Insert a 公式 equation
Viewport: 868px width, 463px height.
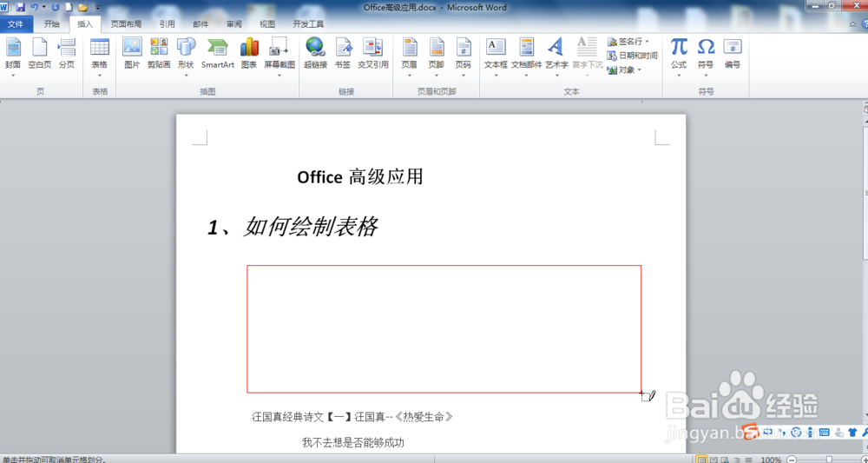679,57
